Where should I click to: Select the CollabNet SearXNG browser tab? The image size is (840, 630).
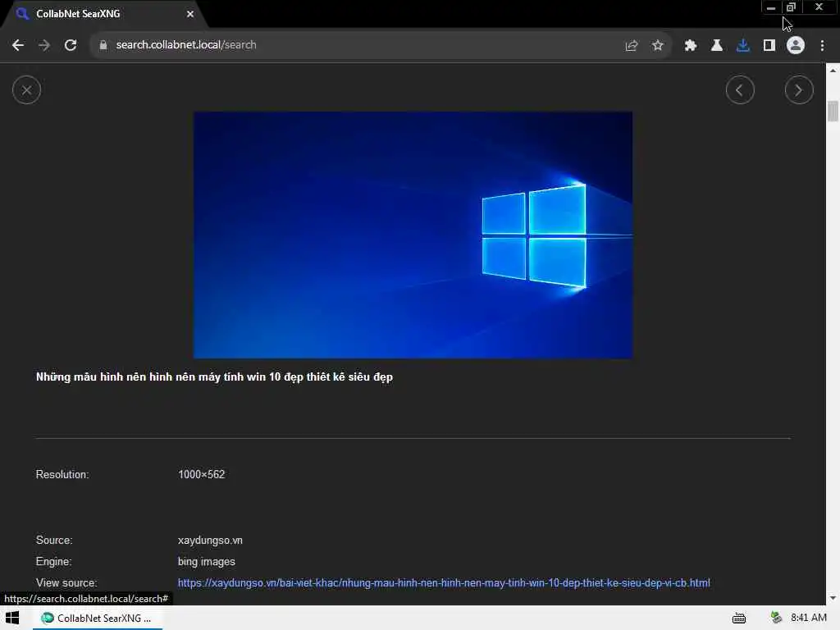pos(104,14)
